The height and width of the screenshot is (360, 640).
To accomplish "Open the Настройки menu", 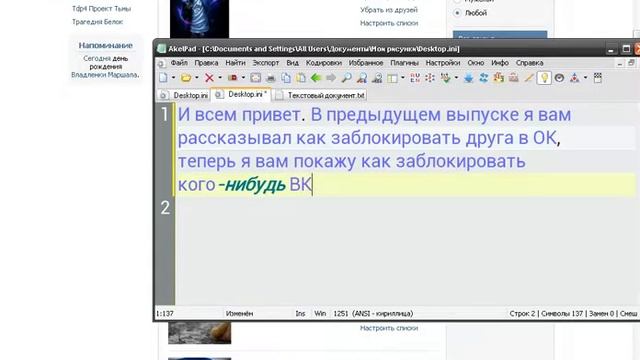I will tap(443, 63).
